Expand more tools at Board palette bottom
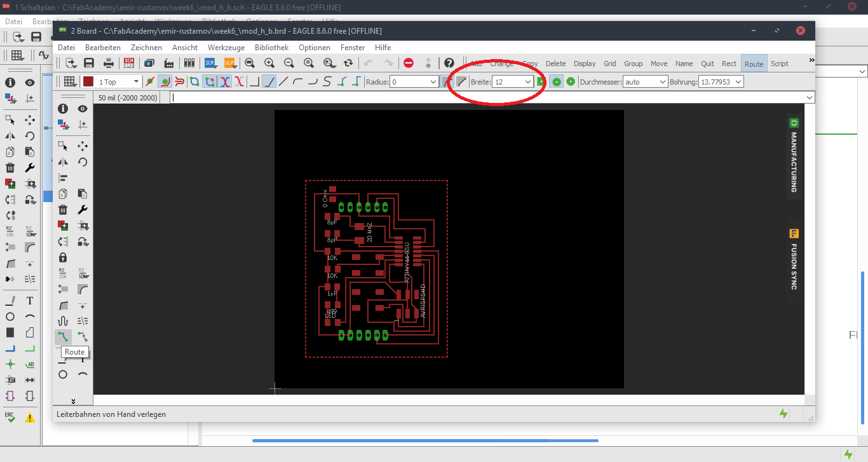 pyautogui.click(x=73, y=401)
